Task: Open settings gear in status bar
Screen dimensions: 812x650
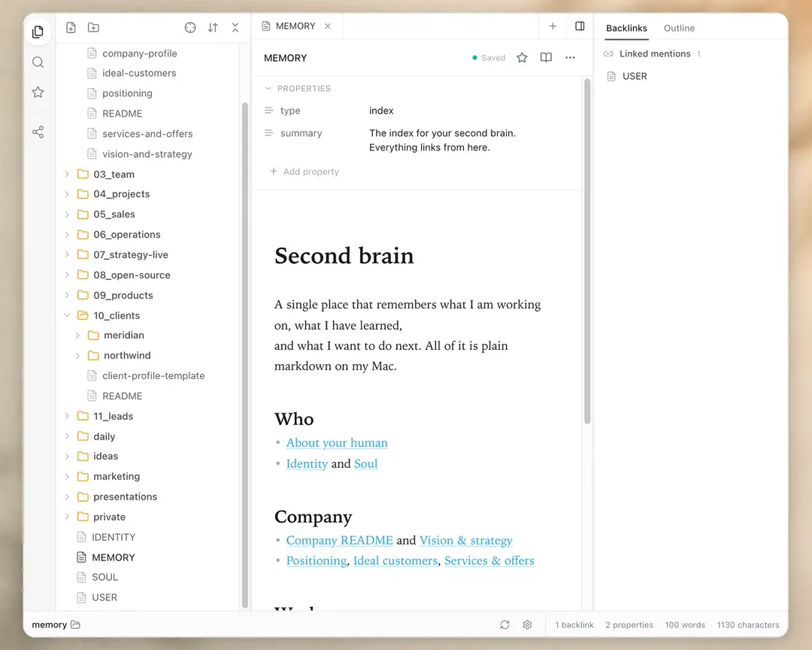Action: [527, 624]
